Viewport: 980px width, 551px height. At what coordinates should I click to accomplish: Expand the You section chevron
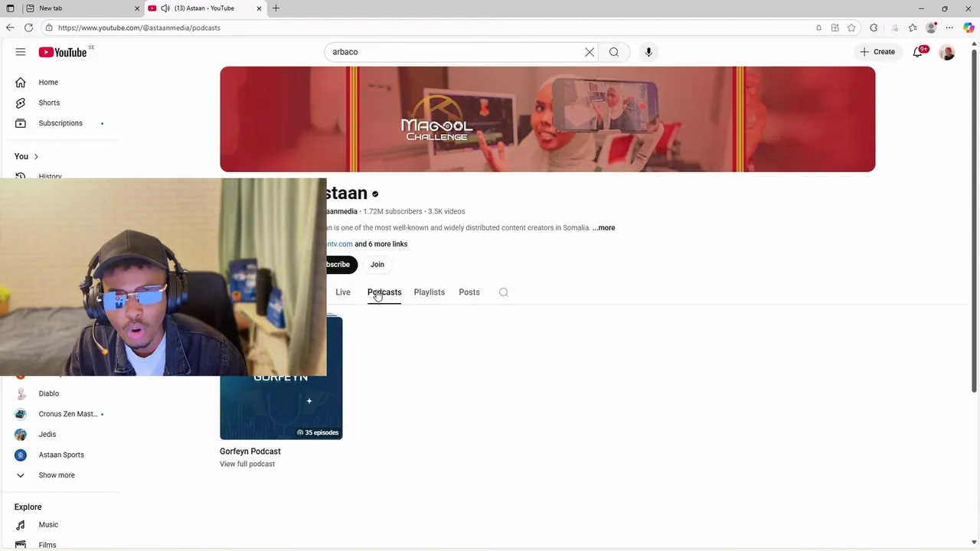coord(36,157)
